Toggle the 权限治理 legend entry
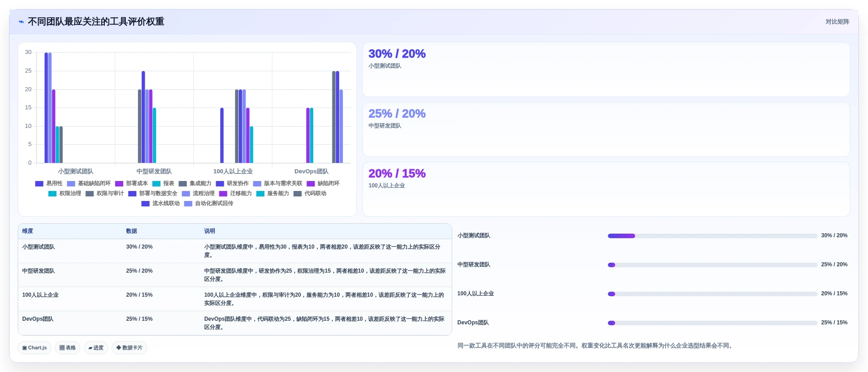Image resolution: width=868 pixels, height=372 pixels. coord(65,194)
